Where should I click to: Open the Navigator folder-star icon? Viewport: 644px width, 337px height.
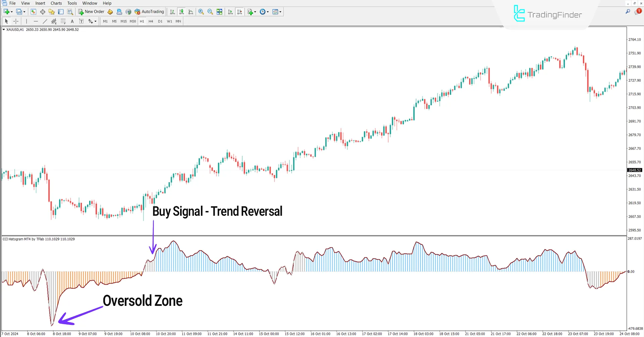pos(52,12)
